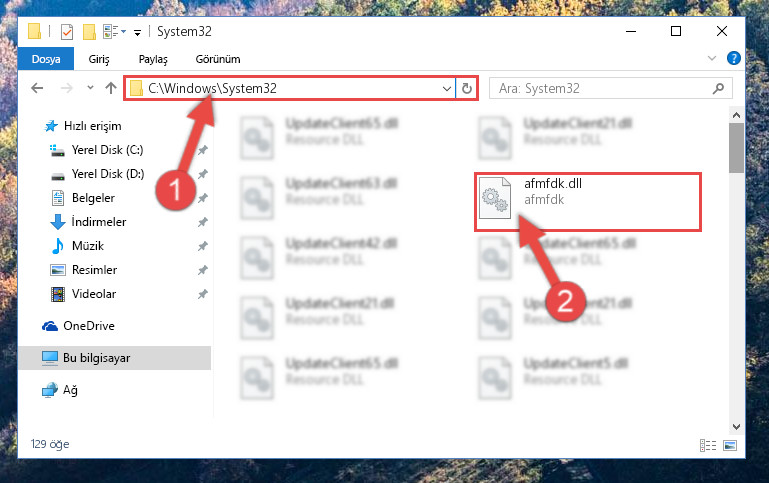The width and height of the screenshot is (769, 483).
Task: Click the pin icon beside Videolar
Action: (203, 294)
